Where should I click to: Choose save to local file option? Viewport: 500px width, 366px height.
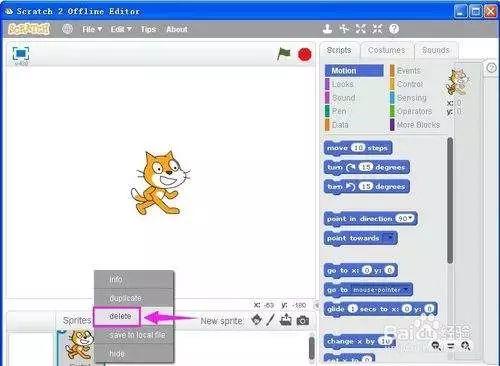(x=134, y=335)
